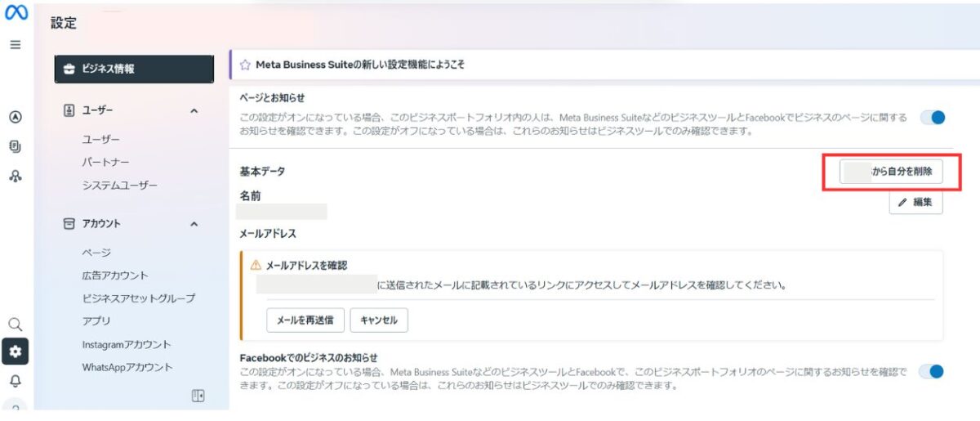
Task: Click the 編集 button
Action: (915, 202)
